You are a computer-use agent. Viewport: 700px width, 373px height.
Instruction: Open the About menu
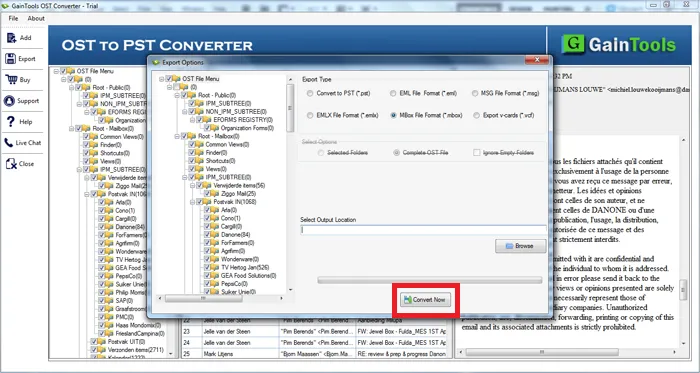[x=36, y=18]
